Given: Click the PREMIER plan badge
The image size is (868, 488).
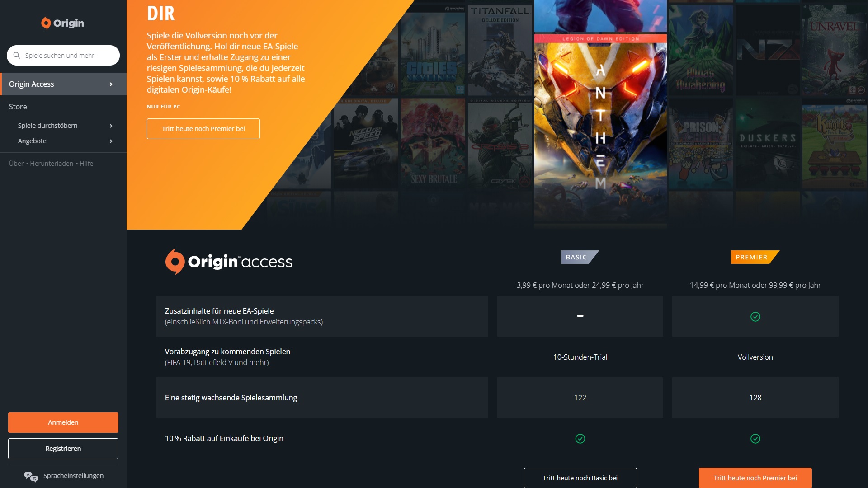Looking at the screenshot, I should pyautogui.click(x=755, y=257).
